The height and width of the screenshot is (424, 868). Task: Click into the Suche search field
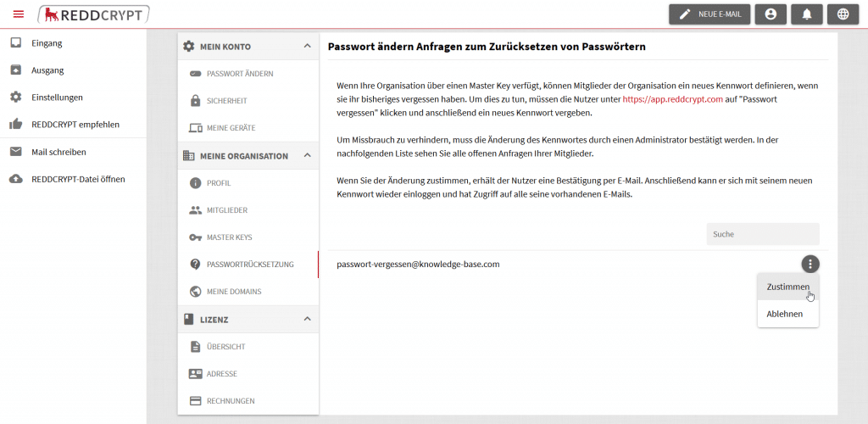(762, 234)
